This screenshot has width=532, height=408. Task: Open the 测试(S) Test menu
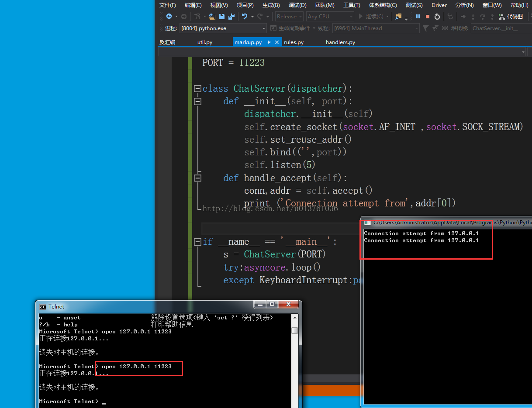414,5
